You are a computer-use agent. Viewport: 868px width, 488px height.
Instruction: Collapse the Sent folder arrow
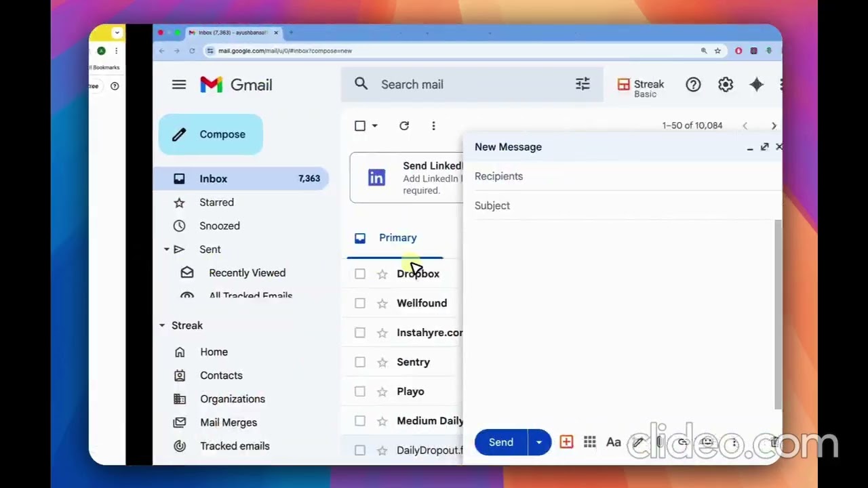click(166, 249)
